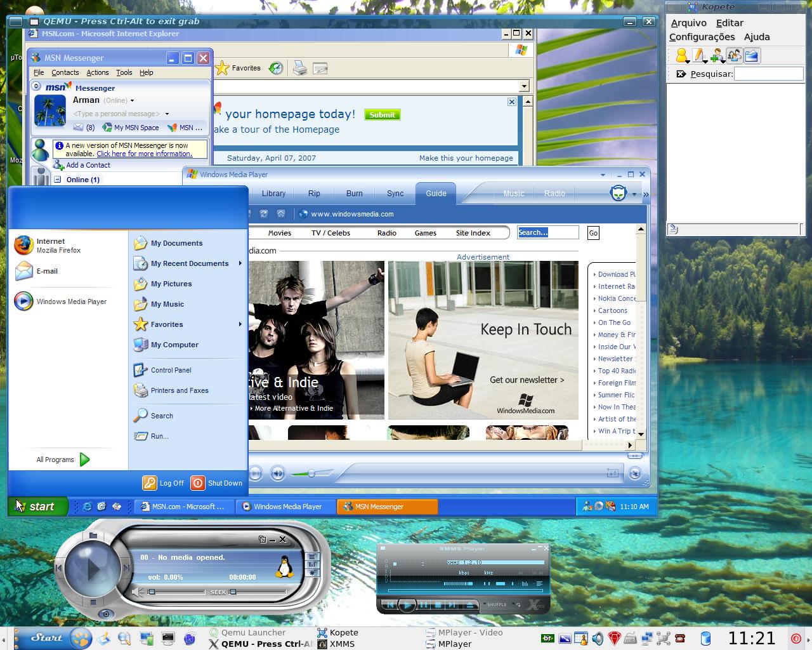Open Kopete Configurações menu
The width and height of the screenshot is (812, 650).
click(x=702, y=37)
